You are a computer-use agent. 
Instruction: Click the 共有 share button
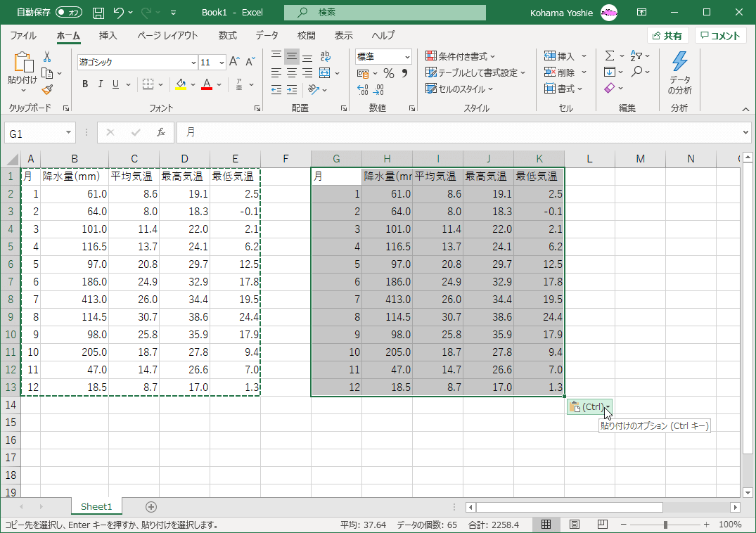[667, 36]
